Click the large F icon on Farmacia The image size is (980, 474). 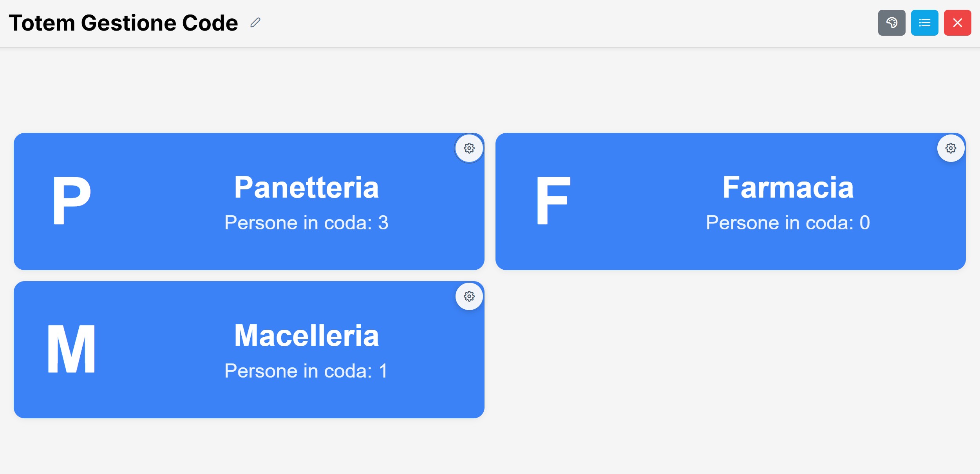pos(553,201)
